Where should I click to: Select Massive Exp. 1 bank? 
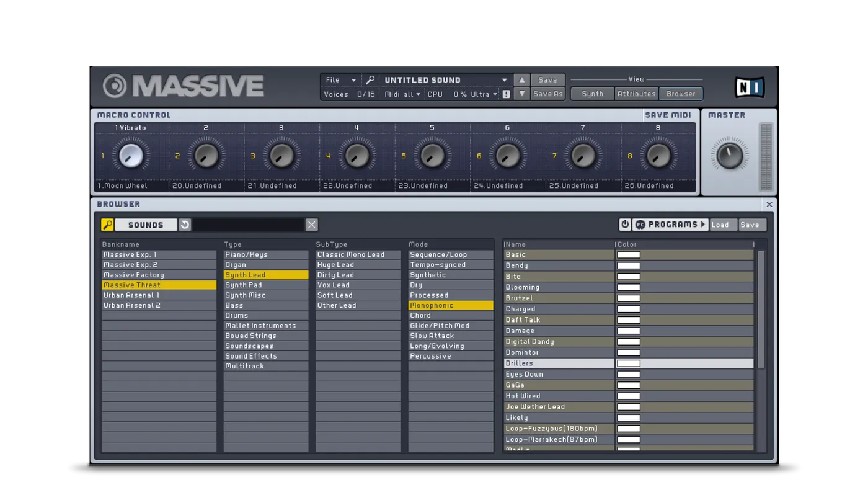159,254
